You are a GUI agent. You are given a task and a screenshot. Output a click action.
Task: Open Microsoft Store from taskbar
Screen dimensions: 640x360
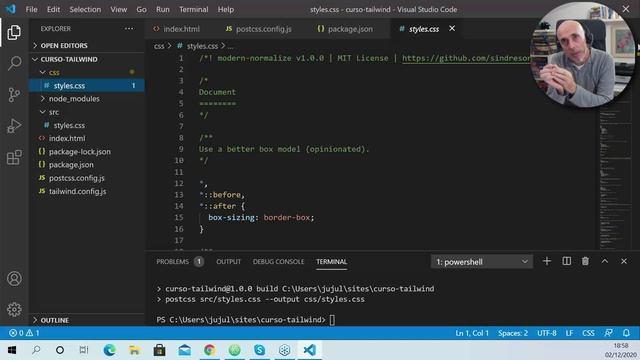point(159,350)
